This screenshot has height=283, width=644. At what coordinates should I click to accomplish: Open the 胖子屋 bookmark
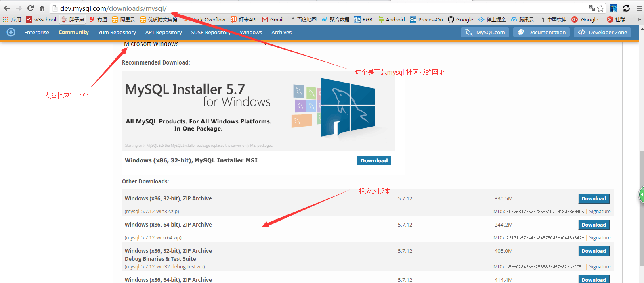(72, 19)
